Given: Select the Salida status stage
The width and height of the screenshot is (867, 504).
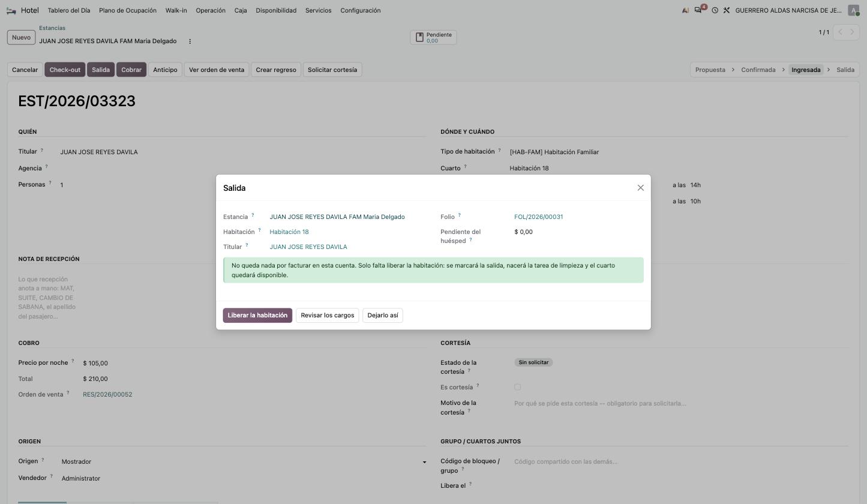Looking at the screenshot, I should click(x=845, y=70).
